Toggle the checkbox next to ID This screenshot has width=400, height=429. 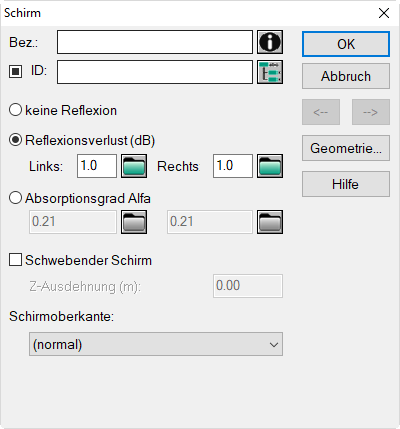(15, 71)
